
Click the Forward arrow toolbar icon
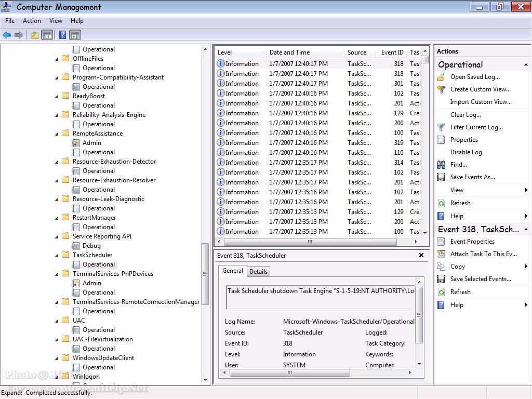click(x=19, y=35)
